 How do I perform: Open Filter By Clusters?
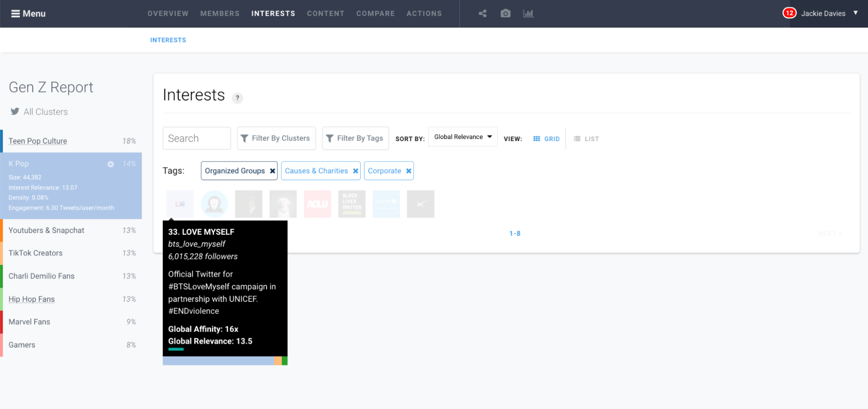pyautogui.click(x=277, y=138)
